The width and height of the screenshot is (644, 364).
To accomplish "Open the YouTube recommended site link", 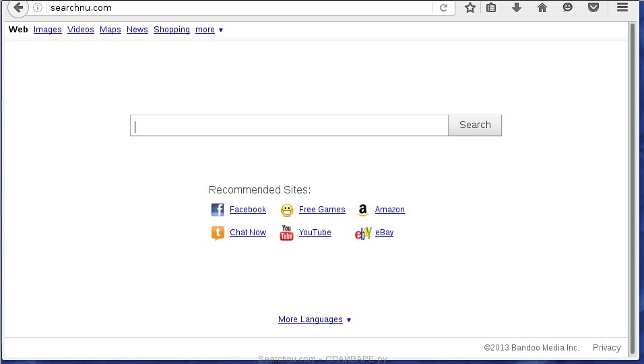I will coord(315,233).
